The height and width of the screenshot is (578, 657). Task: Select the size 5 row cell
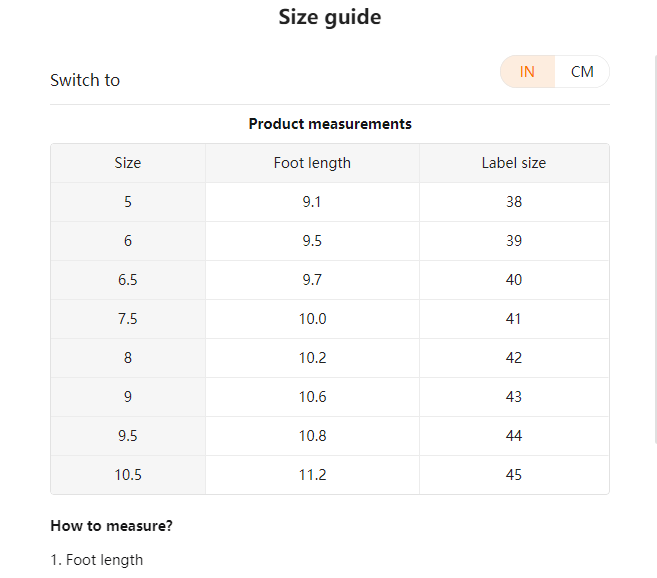(128, 202)
